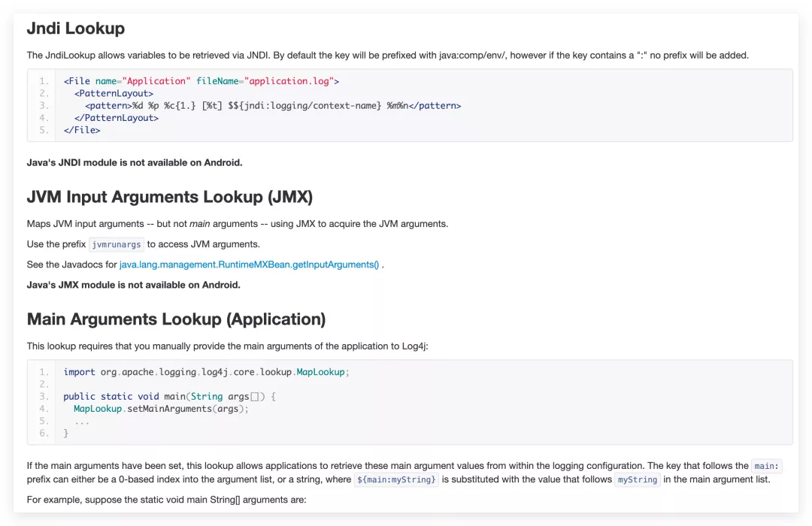Click the "This lookup requires" paragraph
Viewport: 812px width, 526px height.
[226, 346]
